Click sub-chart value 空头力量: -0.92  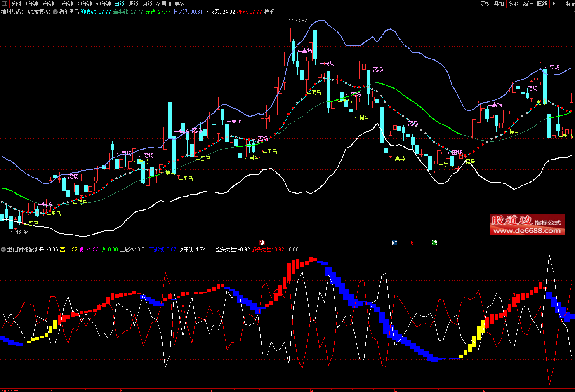point(233,249)
